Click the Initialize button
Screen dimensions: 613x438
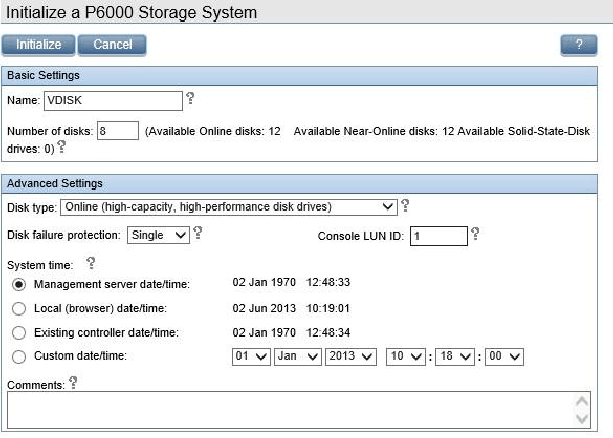[x=38, y=45]
